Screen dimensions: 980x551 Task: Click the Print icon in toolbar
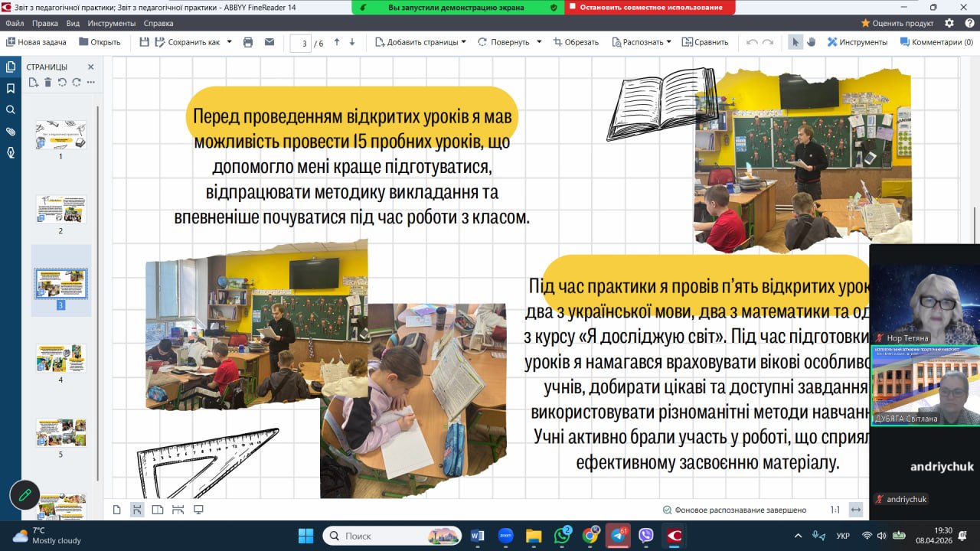[248, 42]
